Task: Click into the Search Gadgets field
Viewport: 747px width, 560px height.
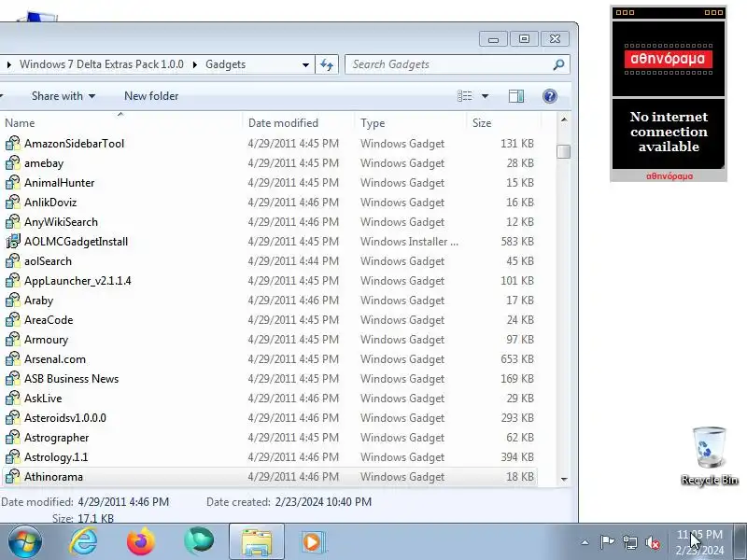Action: tap(451, 64)
